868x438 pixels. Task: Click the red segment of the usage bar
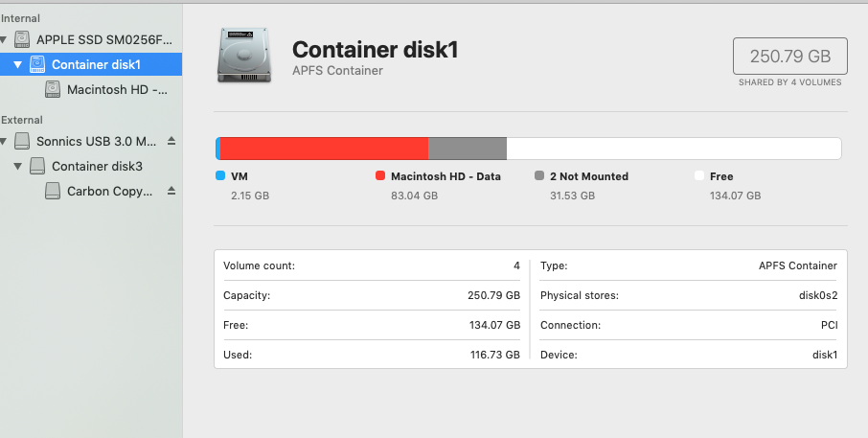pos(324,149)
